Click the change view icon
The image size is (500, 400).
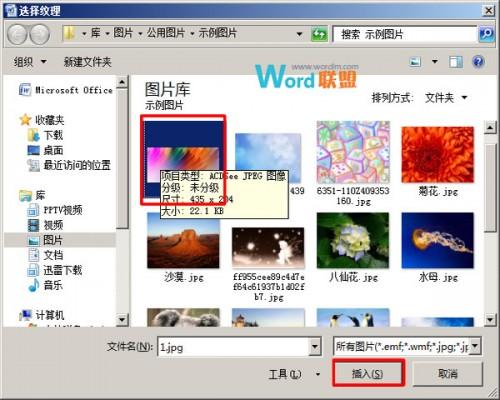(415, 62)
